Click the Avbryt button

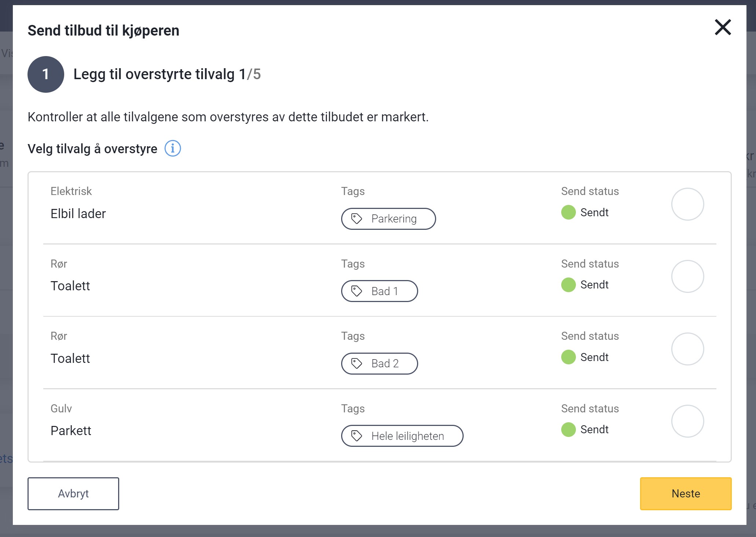point(73,494)
